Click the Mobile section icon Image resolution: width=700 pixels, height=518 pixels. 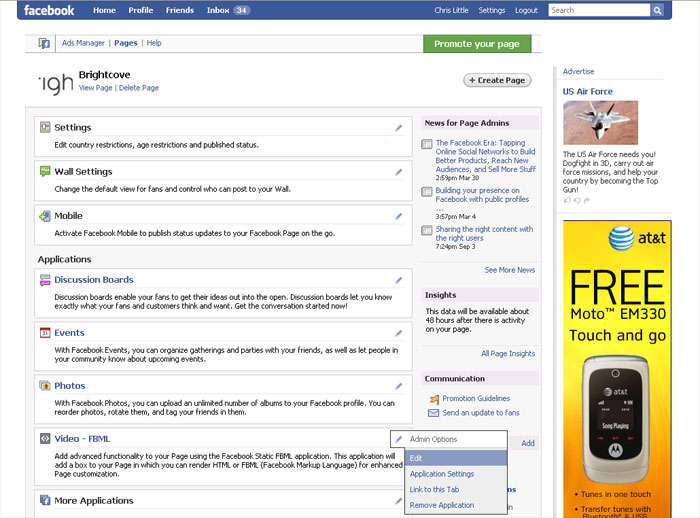coord(45,216)
